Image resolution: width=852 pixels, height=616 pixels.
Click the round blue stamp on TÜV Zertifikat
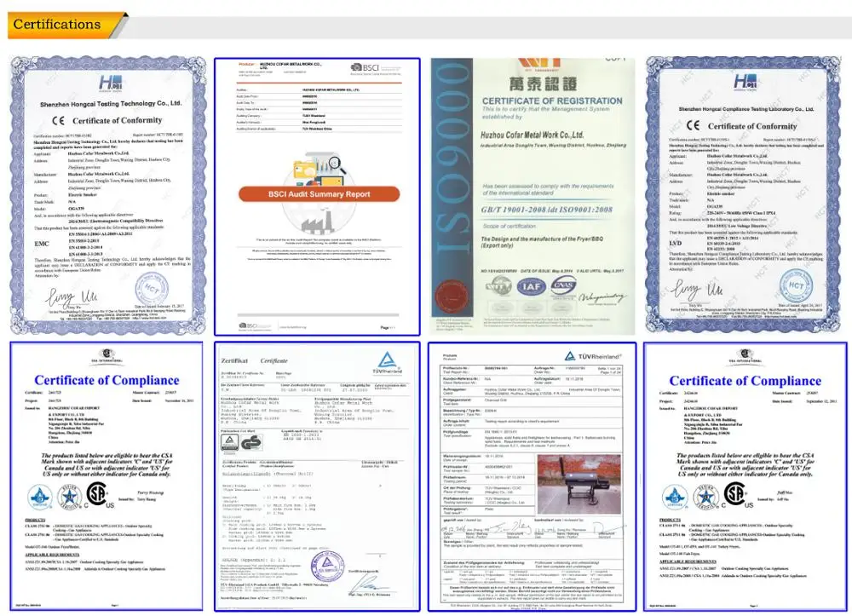tap(326, 567)
